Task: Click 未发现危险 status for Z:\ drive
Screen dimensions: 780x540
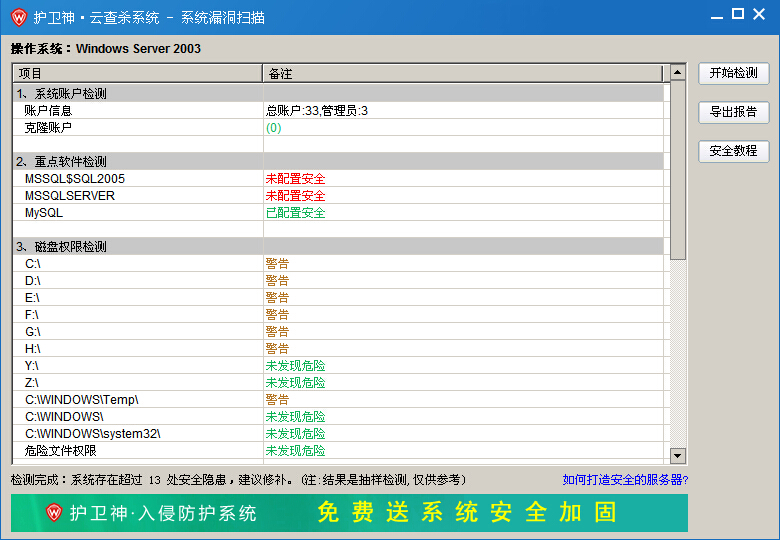Action: point(295,382)
